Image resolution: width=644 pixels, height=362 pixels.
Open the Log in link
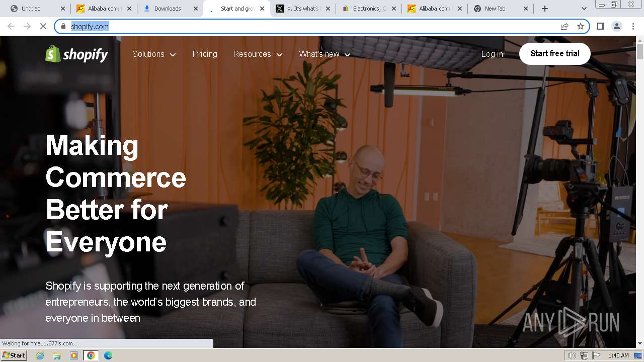click(x=492, y=54)
